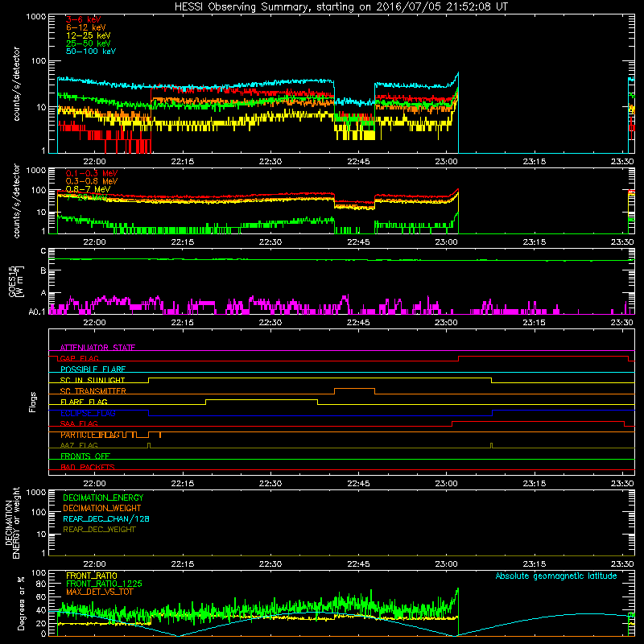Click the vertical Flags axis title
644x644 pixels.
33,402
